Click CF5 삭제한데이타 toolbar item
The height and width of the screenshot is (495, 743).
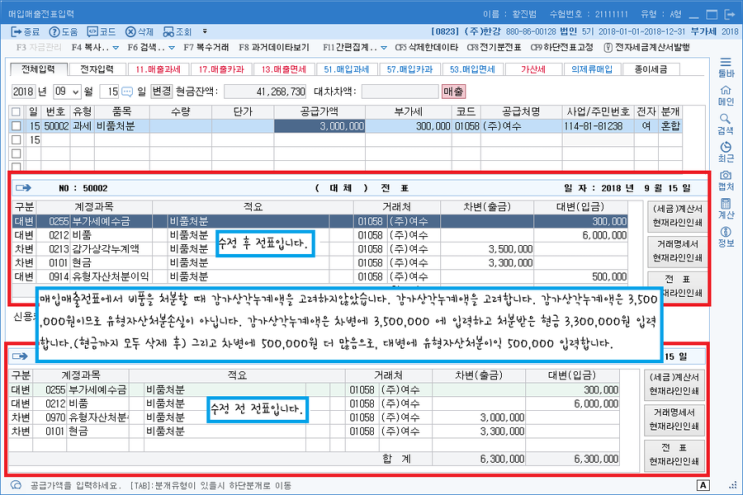tap(426, 48)
